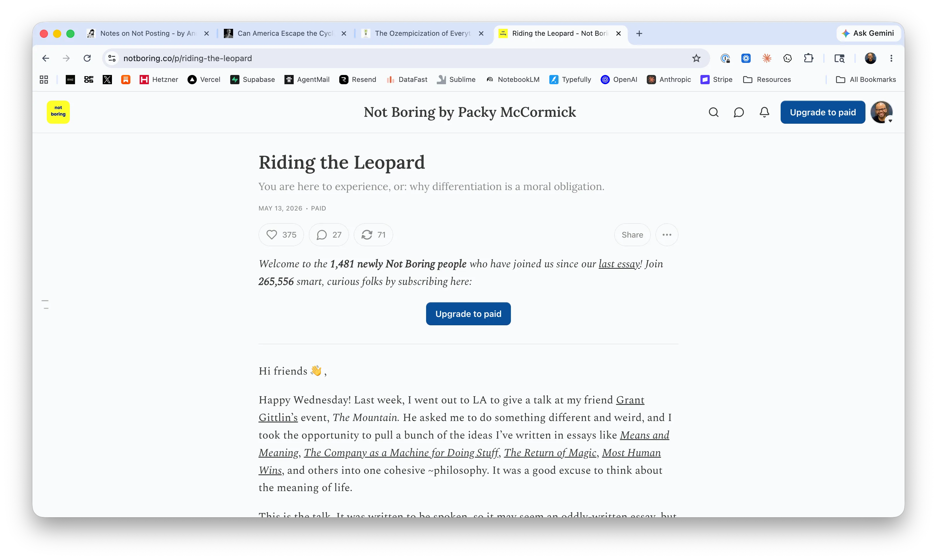
Task: Expand the Resources bookmark folder
Action: coord(767,79)
